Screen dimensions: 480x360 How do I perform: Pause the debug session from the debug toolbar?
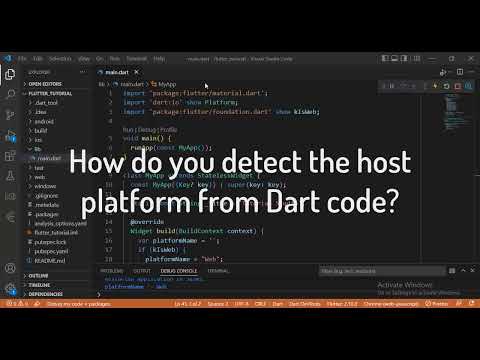(x=392, y=86)
